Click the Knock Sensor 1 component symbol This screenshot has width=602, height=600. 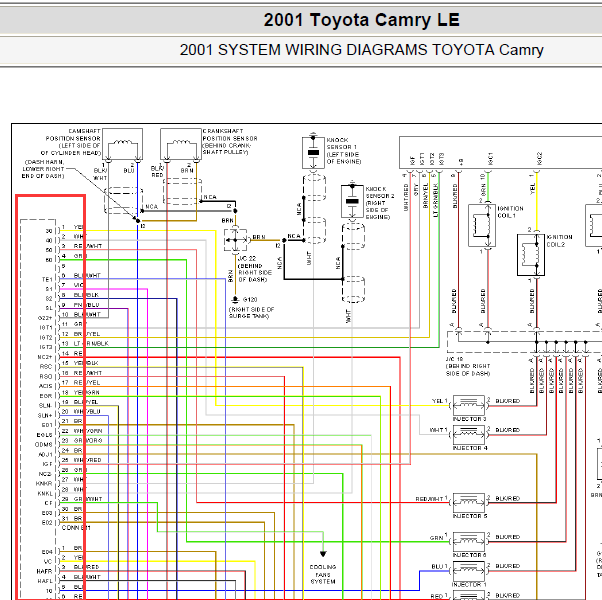(313, 152)
